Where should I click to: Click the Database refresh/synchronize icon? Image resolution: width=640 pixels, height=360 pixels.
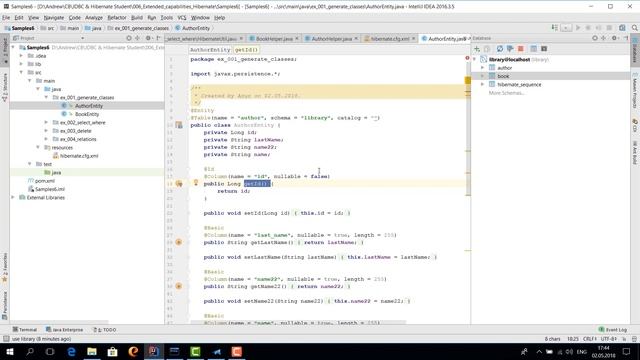pyautogui.click(x=500, y=49)
